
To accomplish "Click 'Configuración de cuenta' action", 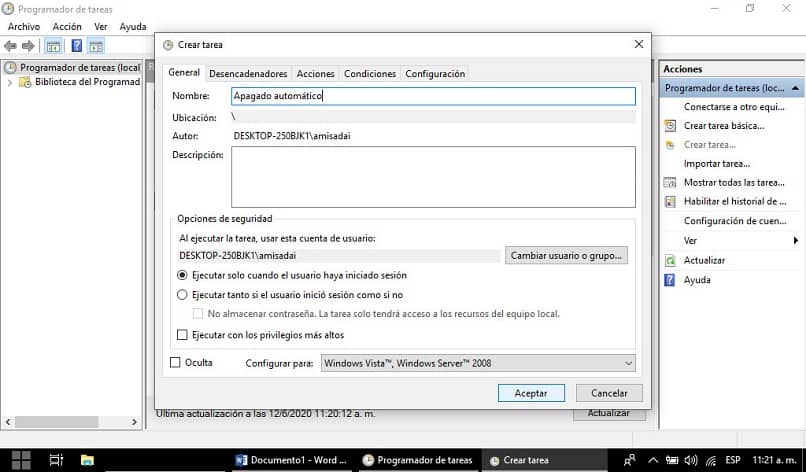I will (x=735, y=221).
